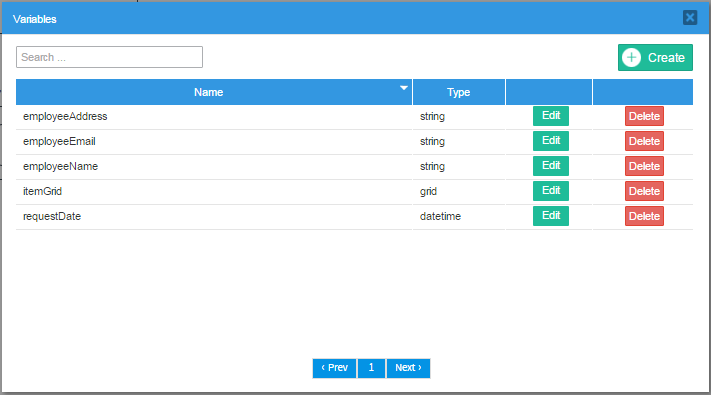Edit the employeeEmail variable
711x395 pixels.
550,141
